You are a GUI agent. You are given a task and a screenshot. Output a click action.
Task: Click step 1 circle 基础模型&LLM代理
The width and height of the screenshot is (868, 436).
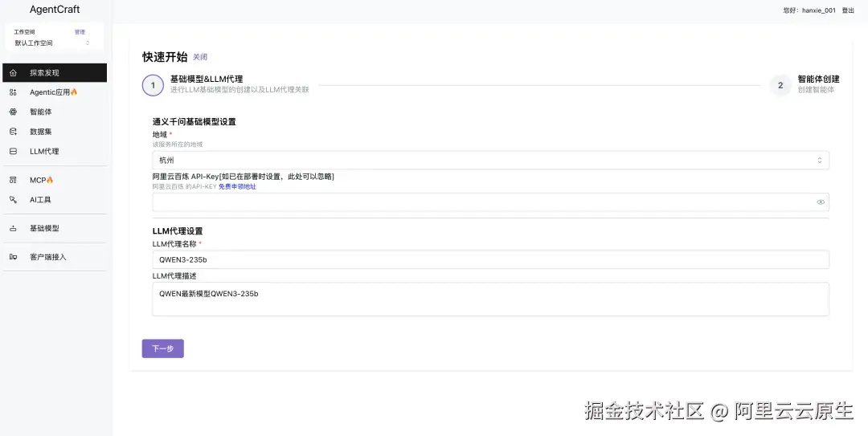[153, 86]
